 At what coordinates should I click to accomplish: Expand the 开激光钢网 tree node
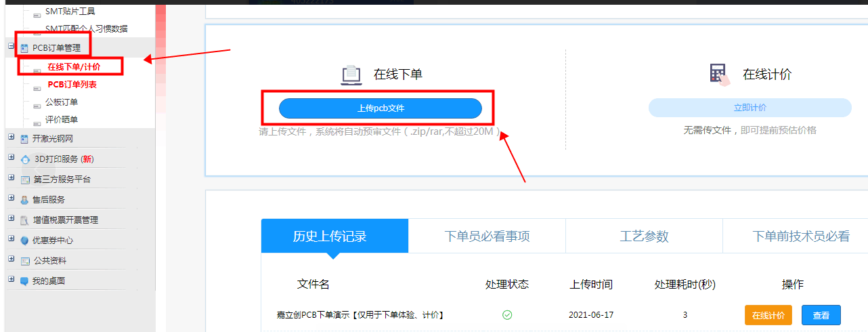[11, 138]
